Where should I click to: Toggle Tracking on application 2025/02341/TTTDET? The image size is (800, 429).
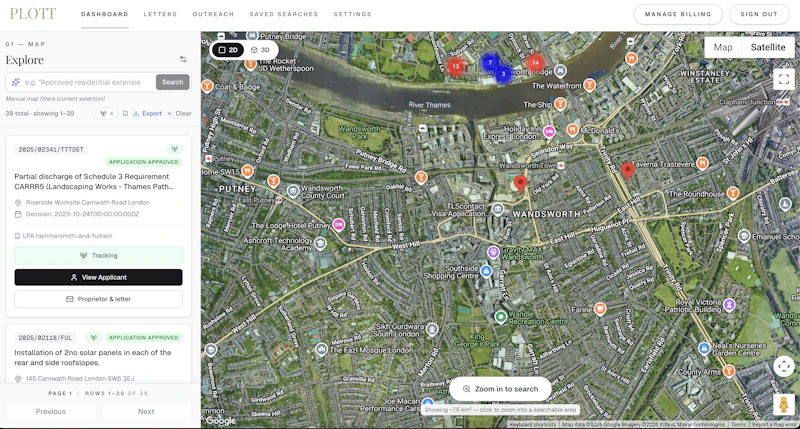click(98, 256)
